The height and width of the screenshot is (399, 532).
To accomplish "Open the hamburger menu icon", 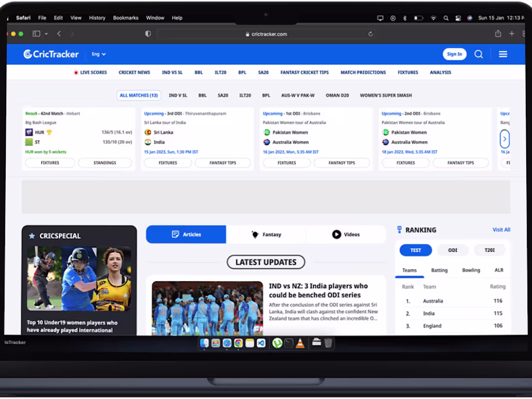I will [503, 54].
